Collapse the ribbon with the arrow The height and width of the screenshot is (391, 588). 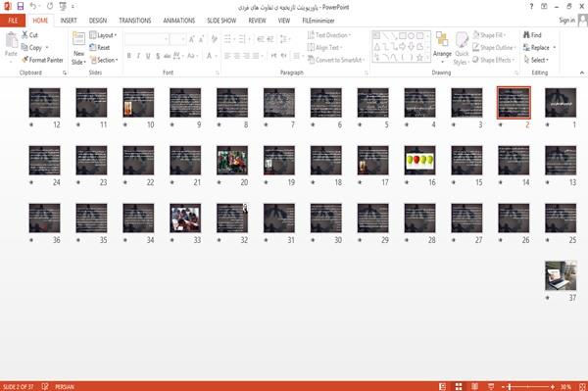[582, 73]
